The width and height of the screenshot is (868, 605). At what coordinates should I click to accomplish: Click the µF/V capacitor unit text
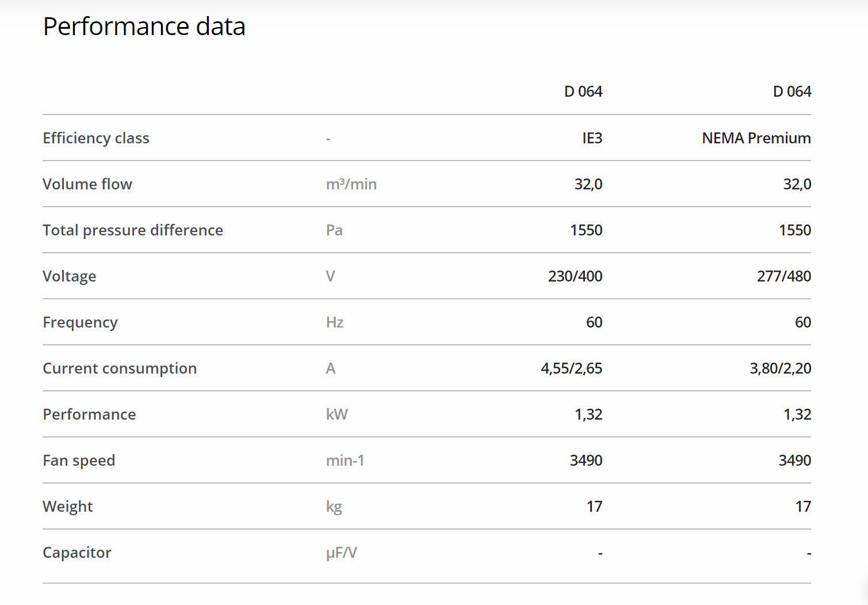pos(341,553)
